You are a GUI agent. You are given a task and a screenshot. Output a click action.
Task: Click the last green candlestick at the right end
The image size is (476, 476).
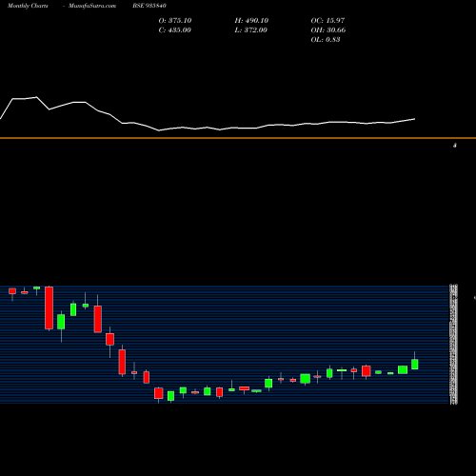(415, 364)
